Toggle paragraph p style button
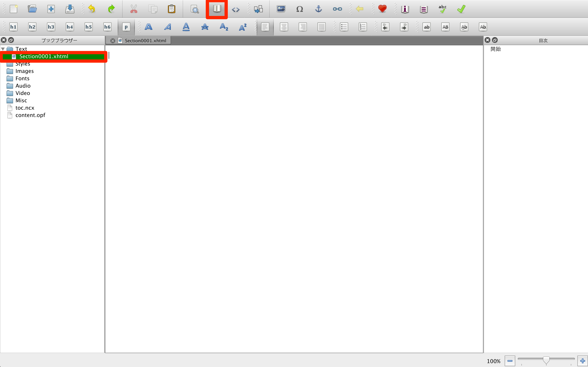Screen dimensions: 588x367 (126, 27)
